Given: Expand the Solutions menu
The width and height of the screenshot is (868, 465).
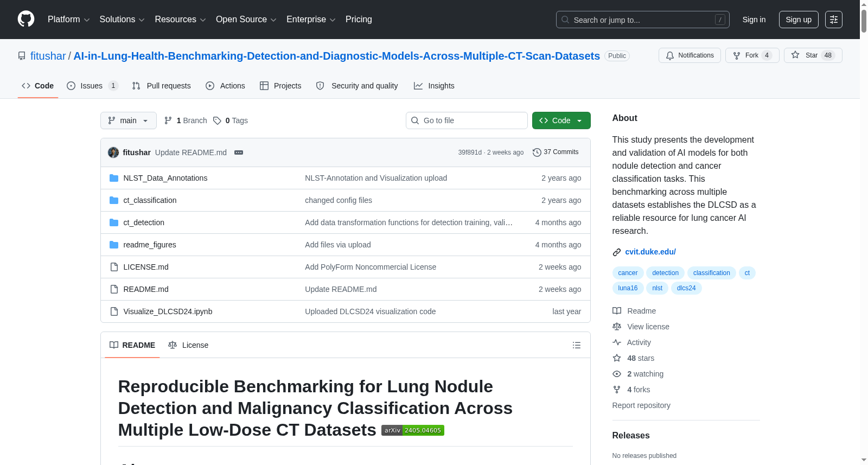Looking at the screenshot, I should pyautogui.click(x=122, y=20).
